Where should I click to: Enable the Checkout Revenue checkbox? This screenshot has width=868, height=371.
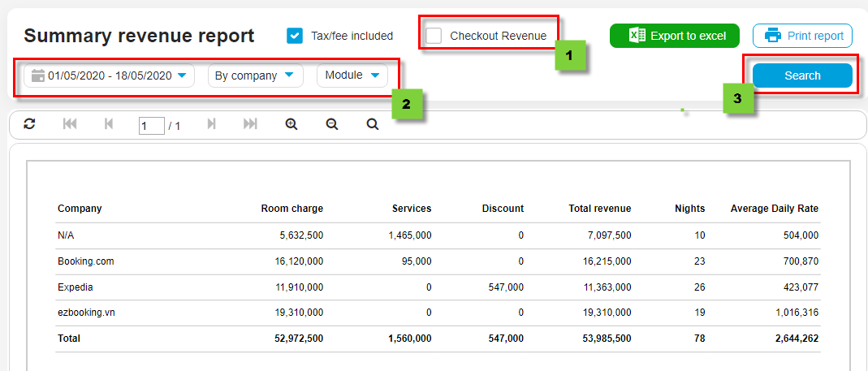point(434,36)
